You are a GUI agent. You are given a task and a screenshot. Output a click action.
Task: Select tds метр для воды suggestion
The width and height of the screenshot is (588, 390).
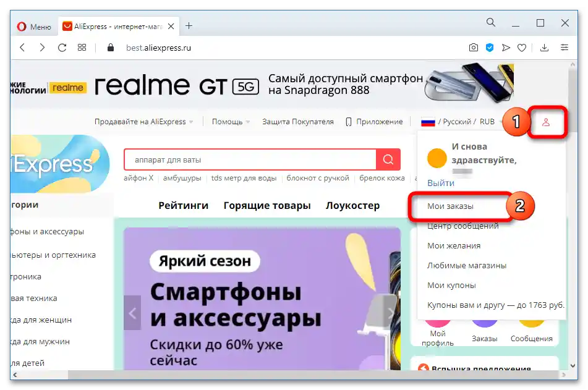pyautogui.click(x=244, y=178)
